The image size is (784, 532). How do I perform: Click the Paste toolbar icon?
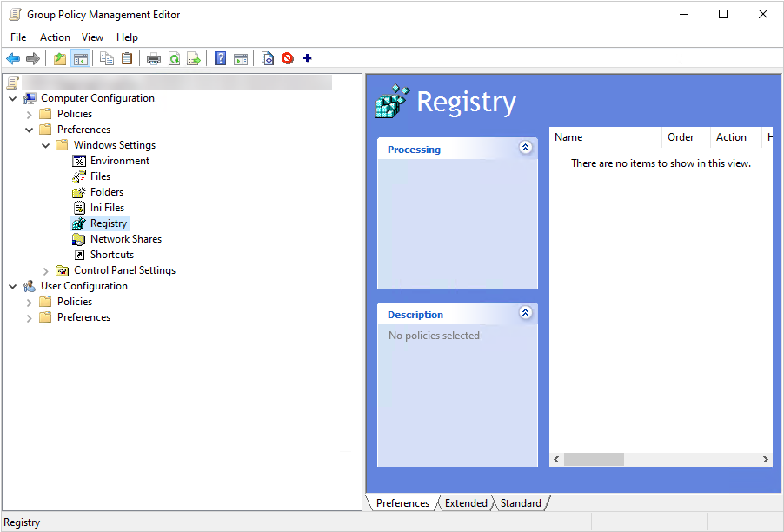pyautogui.click(x=127, y=58)
